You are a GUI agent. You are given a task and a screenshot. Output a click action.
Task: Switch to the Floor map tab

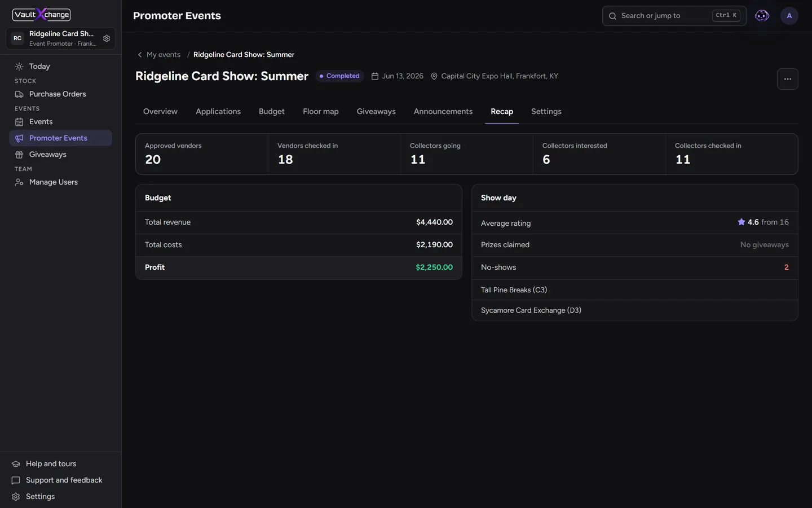click(x=321, y=112)
